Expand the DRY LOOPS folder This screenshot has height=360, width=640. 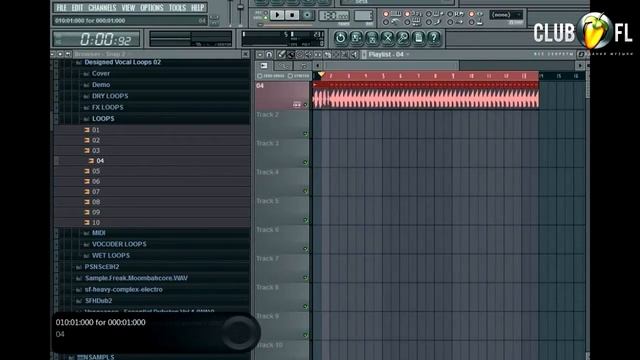click(x=110, y=96)
